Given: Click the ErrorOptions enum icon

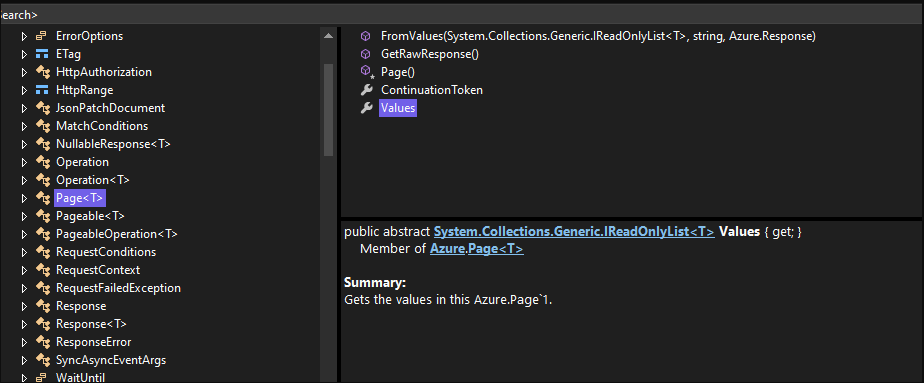Looking at the screenshot, I should [42, 36].
